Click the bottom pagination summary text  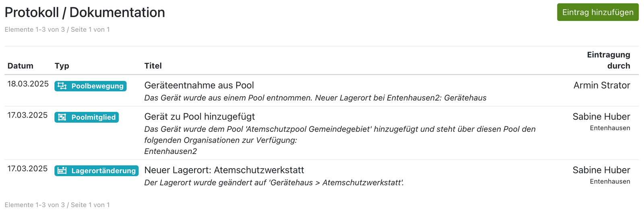tap(57, 205)
